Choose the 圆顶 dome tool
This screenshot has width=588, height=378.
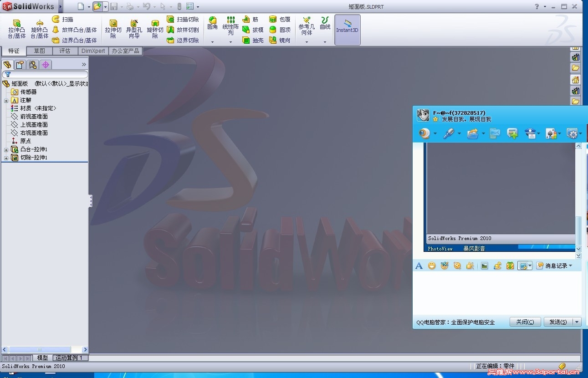[x=280, y=30]
